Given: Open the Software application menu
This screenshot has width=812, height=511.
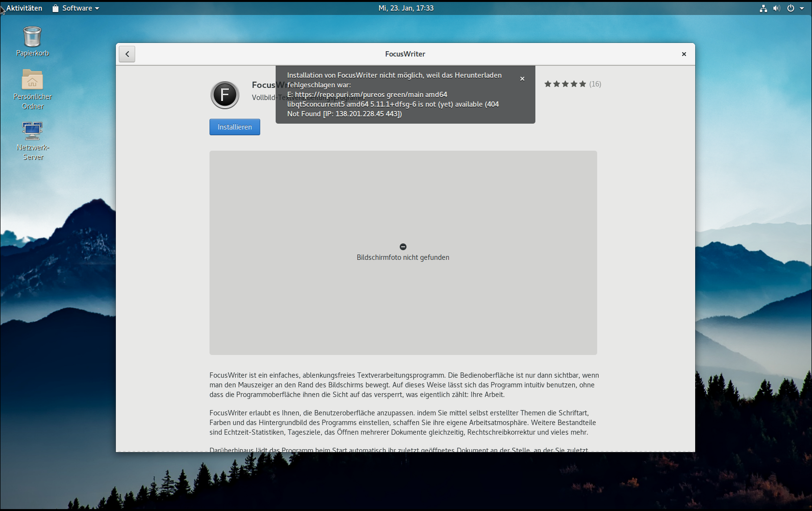Looking at the screenshot, I should [x=76, y=8].
